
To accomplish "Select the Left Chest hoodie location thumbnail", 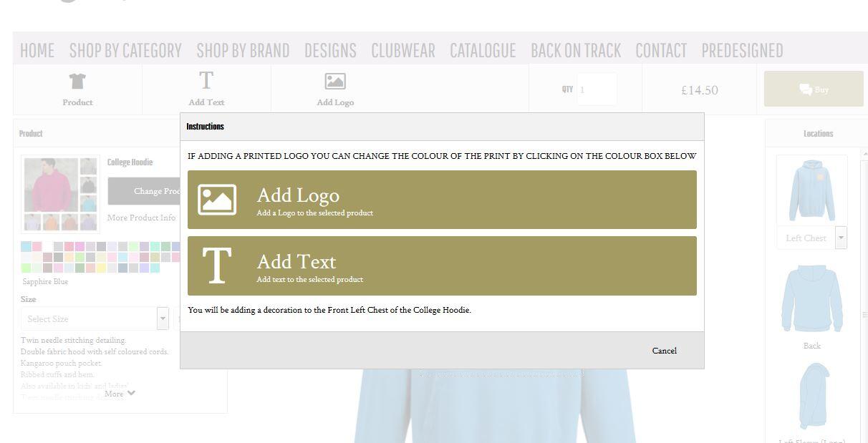I will pyautogui.click(x=811, y=191).
